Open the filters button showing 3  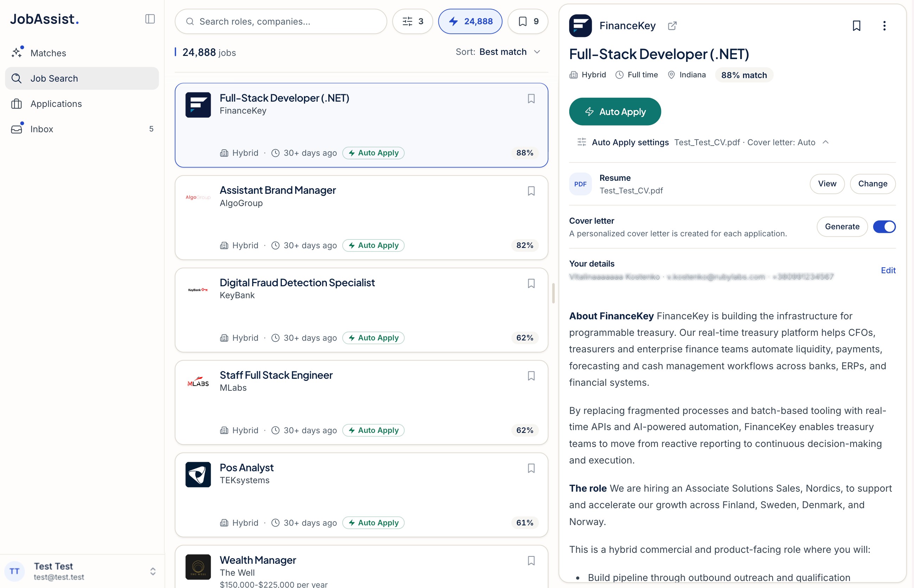413,21
